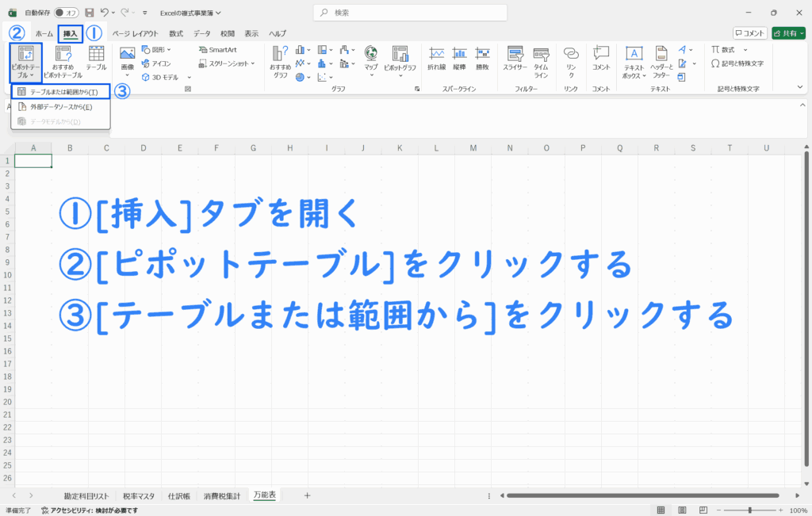Select テーブルまたは範囲から menu item
This screenshot has width=812, height=516.
(60, 92)
